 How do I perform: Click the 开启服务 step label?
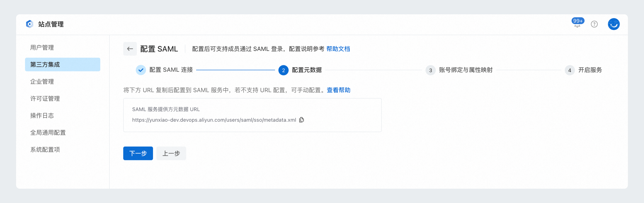tap(590, 70)
